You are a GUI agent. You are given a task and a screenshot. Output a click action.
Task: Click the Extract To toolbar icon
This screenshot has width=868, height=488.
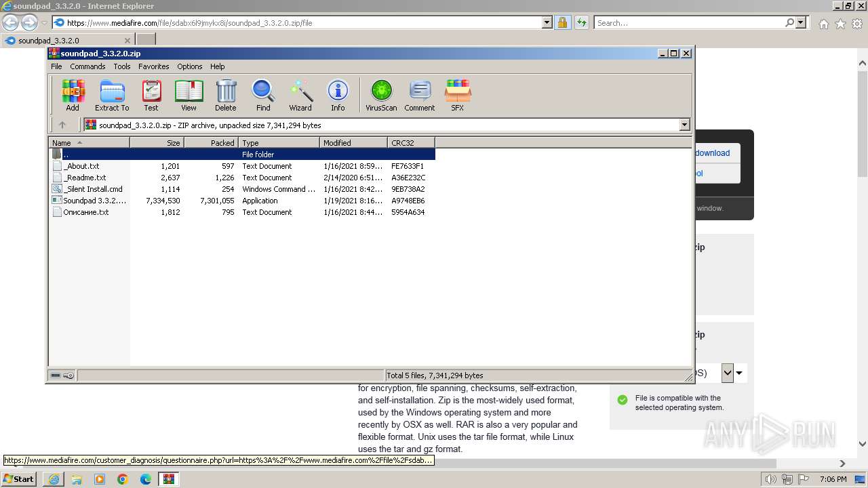click(x=112, y=95)
